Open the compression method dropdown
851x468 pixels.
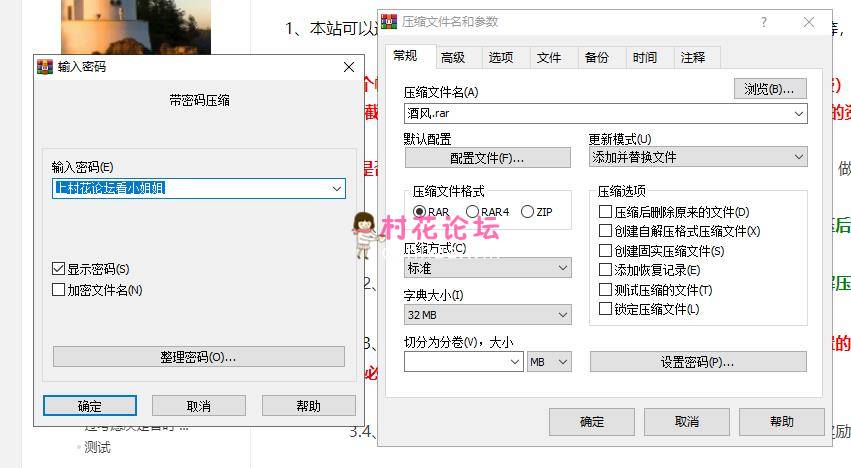pos(562,268)
